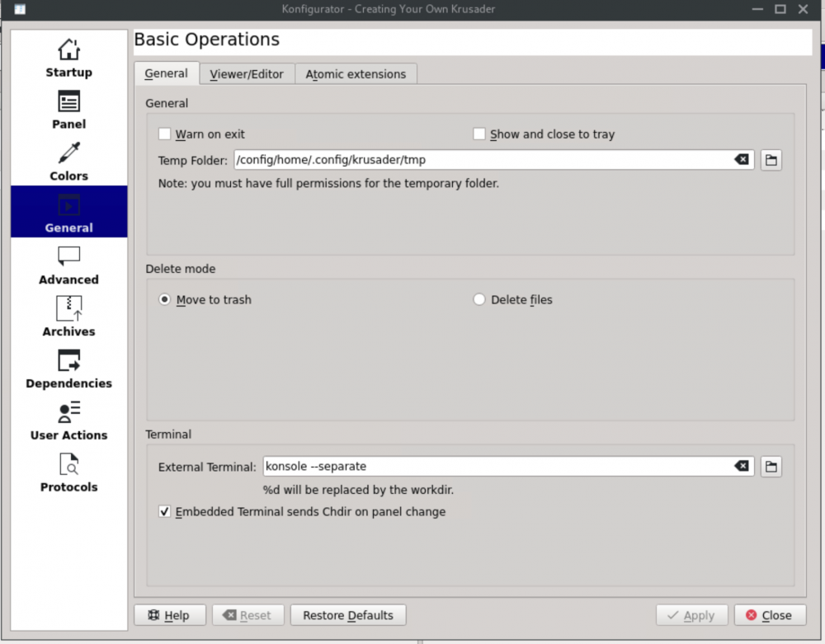This screenshot has height=644, width=825.
Task: Edit the Temp Folder path field
Action: click(x=494, y=160)
